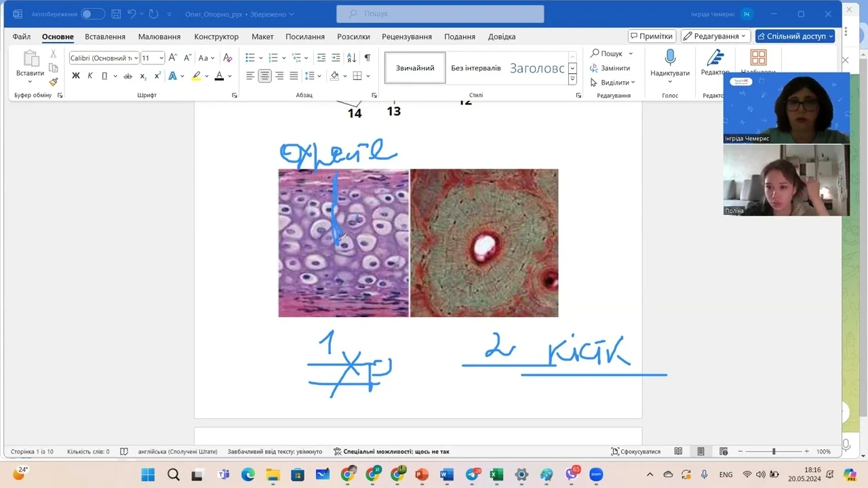Toggle the Автозбереження autosave switch
Image resolution: width=868 pixels, height=488 pixels.
click(92, 14)
